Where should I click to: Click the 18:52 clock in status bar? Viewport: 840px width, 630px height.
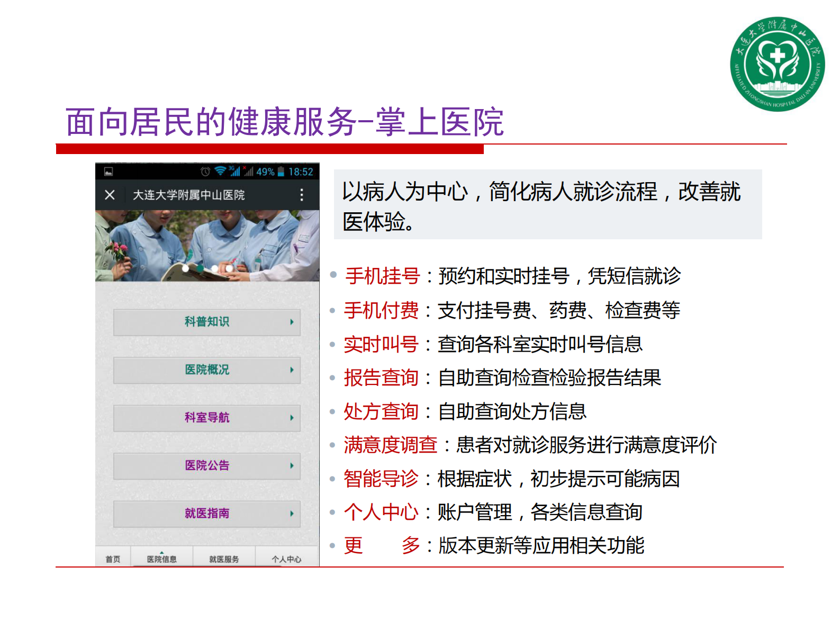coord(301,172)
